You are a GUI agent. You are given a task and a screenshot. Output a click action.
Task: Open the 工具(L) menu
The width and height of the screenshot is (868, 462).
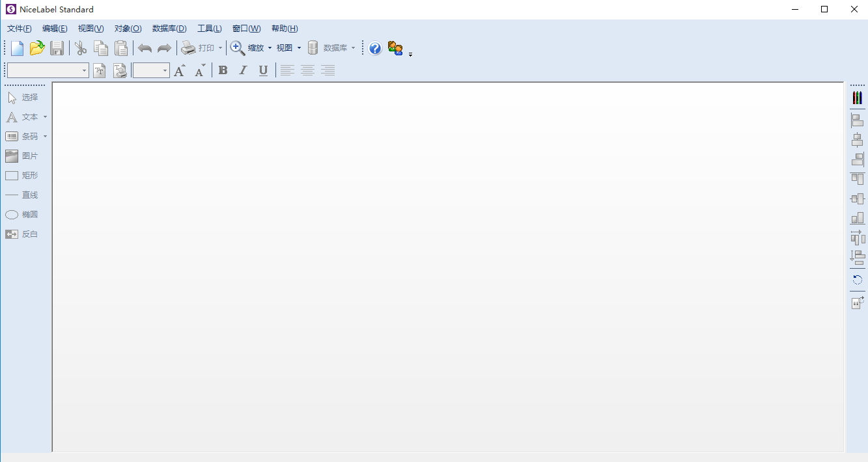(209, 29)
